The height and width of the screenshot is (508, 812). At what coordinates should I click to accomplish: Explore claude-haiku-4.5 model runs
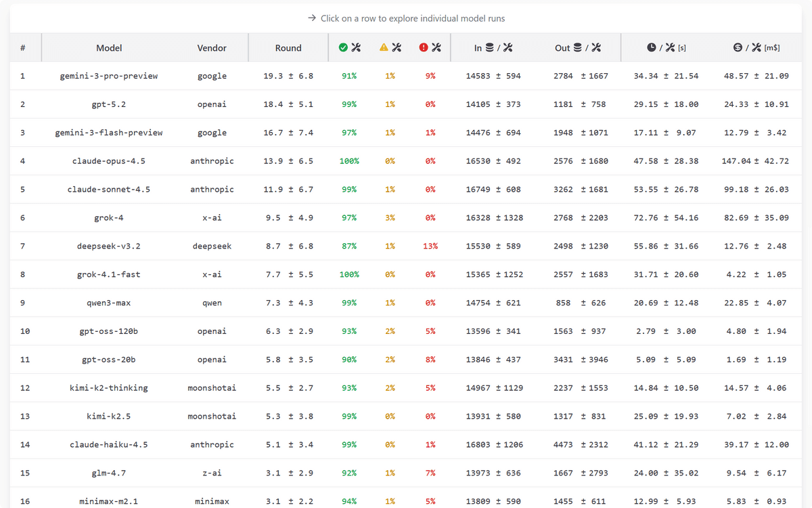(x=109, y=445)
